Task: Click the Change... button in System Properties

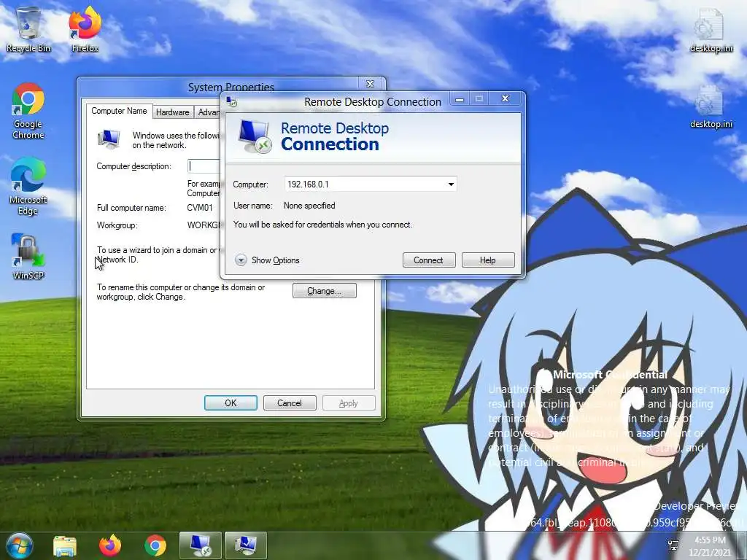Action: (325, 291)
